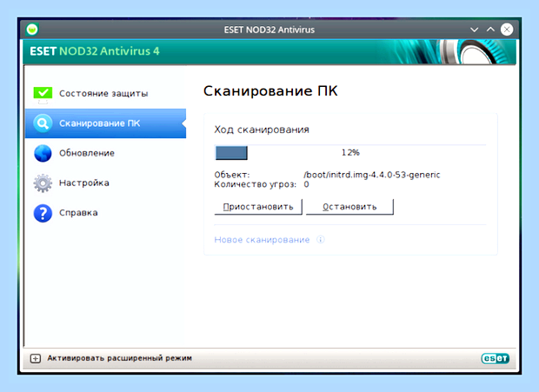Click the scanned object path /boot/initrd.img-4.4.0-53-generic
The height and width of the screenshot is (392, 539).
coord(371,175)
